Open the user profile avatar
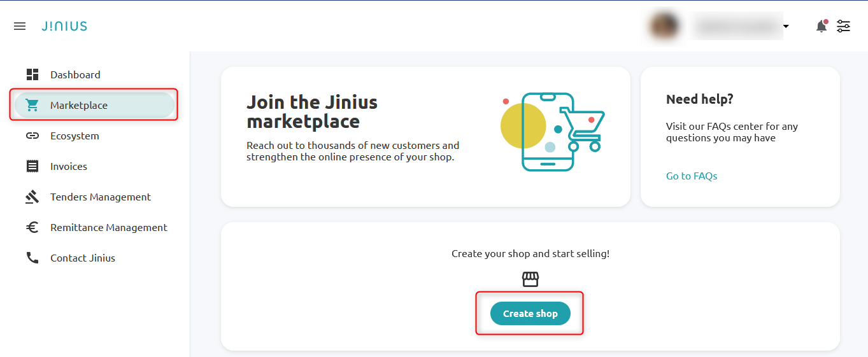 [x=664, y=26]
